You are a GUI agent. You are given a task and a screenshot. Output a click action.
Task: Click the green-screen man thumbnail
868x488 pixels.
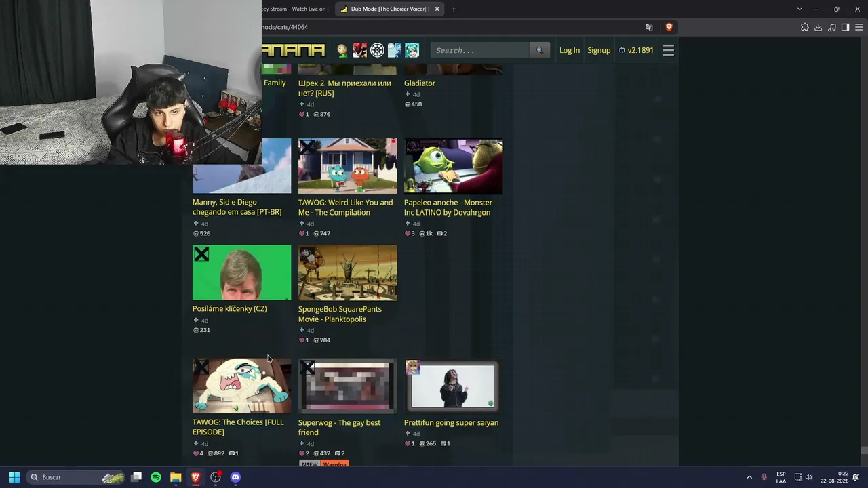pyautogui.click(x=242, y=272)
